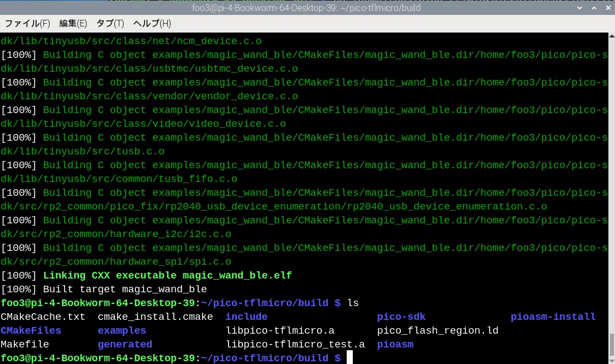This screenshot has width=615, height=364.
Task: Open the ファイル(F) menu
Action: tap(27, 23)
